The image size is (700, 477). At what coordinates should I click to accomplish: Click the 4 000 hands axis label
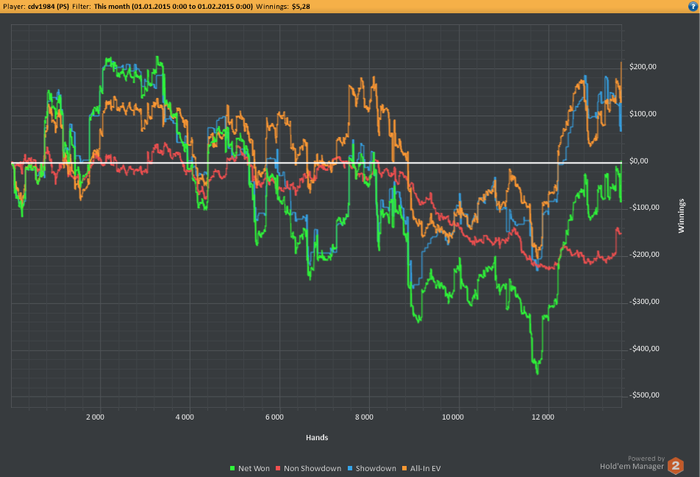point(185,417)
